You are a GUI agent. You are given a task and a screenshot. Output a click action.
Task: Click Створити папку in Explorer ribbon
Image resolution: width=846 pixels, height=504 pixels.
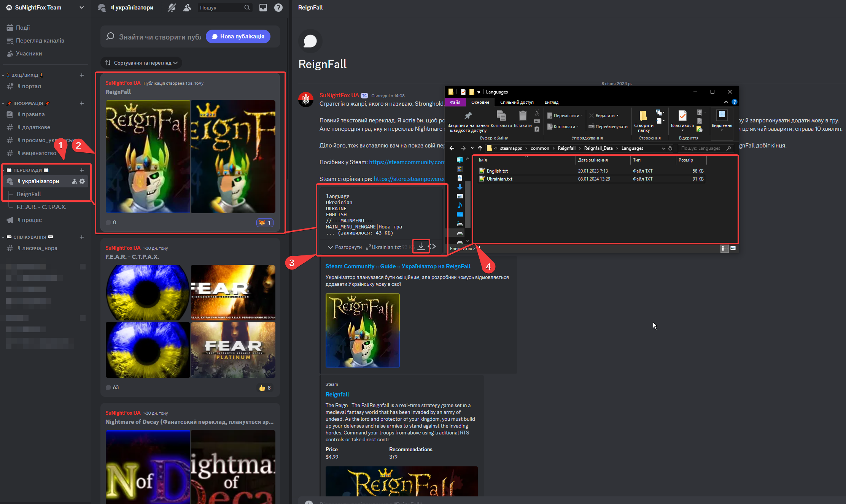(644, 122)
